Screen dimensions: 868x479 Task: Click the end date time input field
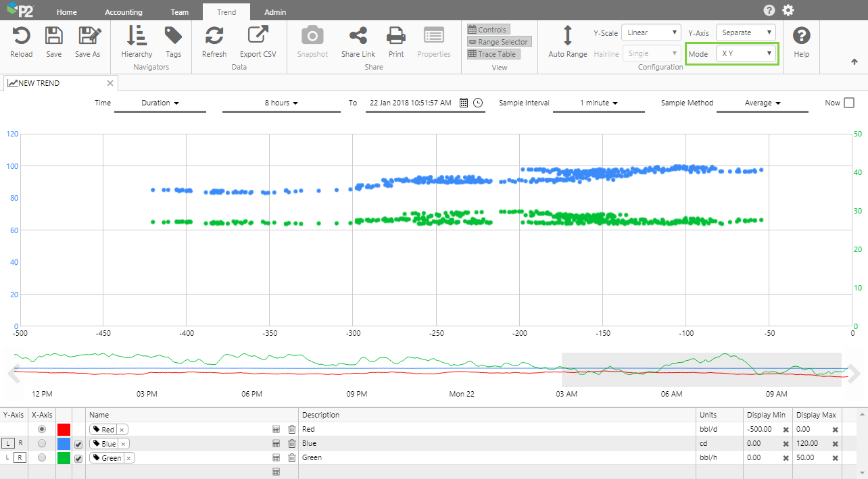410,103
